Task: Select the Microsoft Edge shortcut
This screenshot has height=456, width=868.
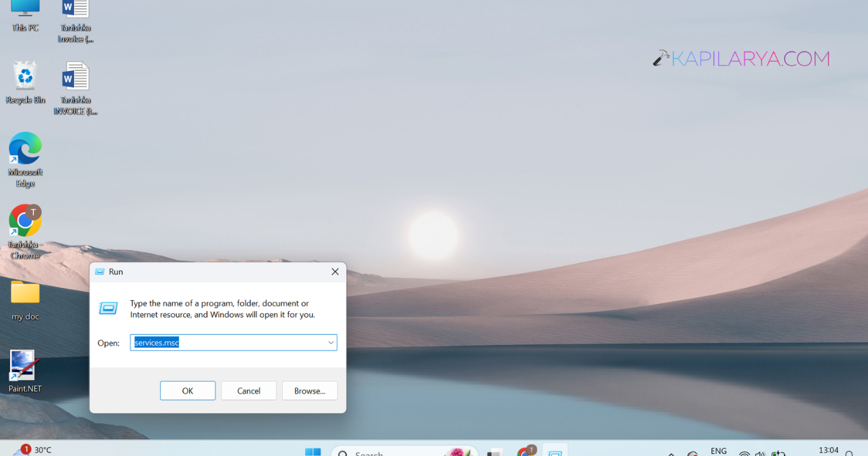Action: tap(25, 160)
